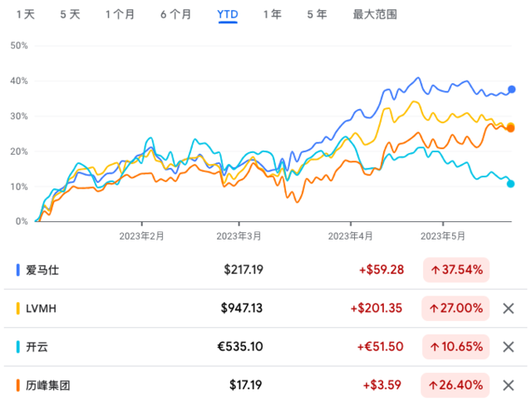The width and height of the screenshot is (532, 401).
Task: Click the 2023年5月 axis label
Action: (x=443, y=236)
